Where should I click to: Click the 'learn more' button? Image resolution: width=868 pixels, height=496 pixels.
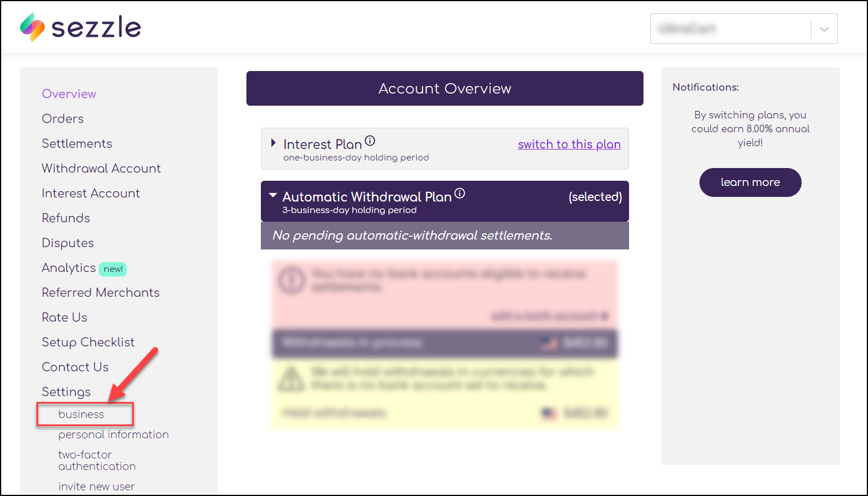coord(750,182)
